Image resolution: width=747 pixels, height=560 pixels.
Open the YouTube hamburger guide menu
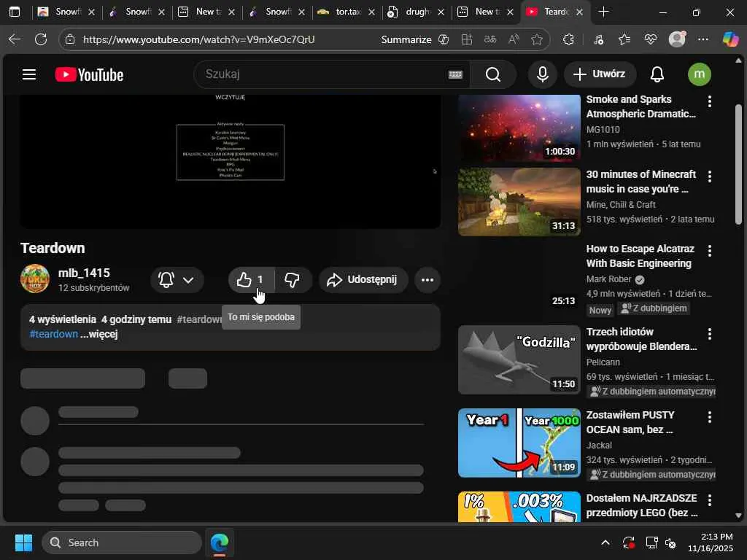[x=29, y=74]
